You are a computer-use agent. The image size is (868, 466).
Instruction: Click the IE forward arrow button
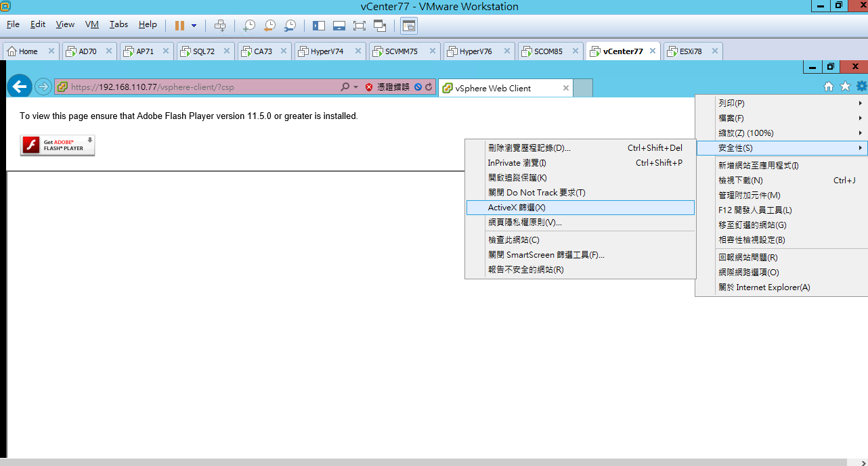pos(43,87)
